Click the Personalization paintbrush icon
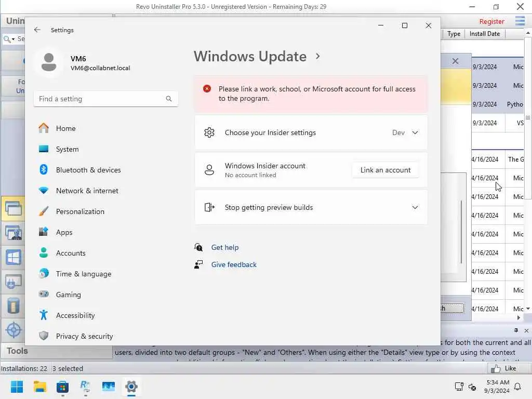The image size is (532, 399). [x=44, y=211]
